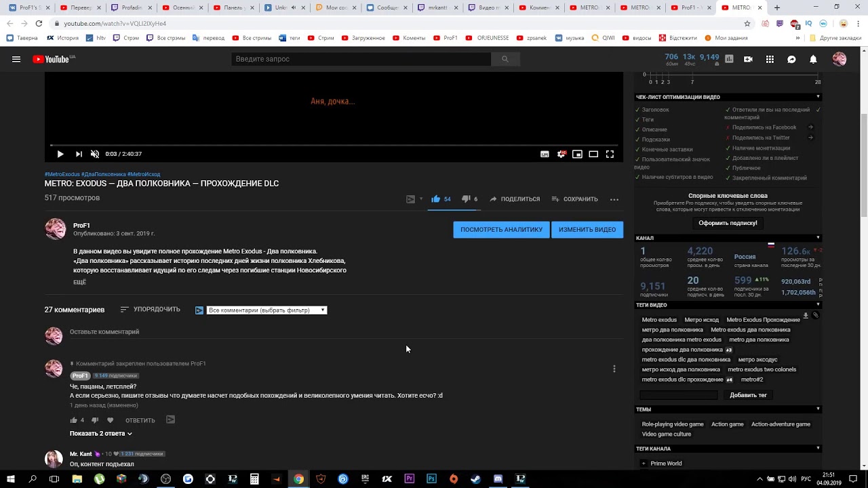Switch to the ProF1's S... browser tab
Screen dimensions: 868x488
coord(29,7)
